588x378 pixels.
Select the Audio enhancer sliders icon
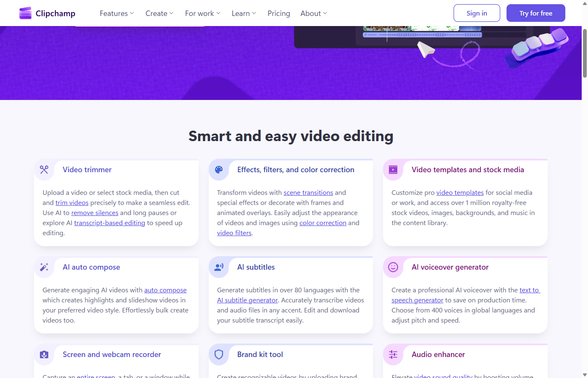pos(393,354)
